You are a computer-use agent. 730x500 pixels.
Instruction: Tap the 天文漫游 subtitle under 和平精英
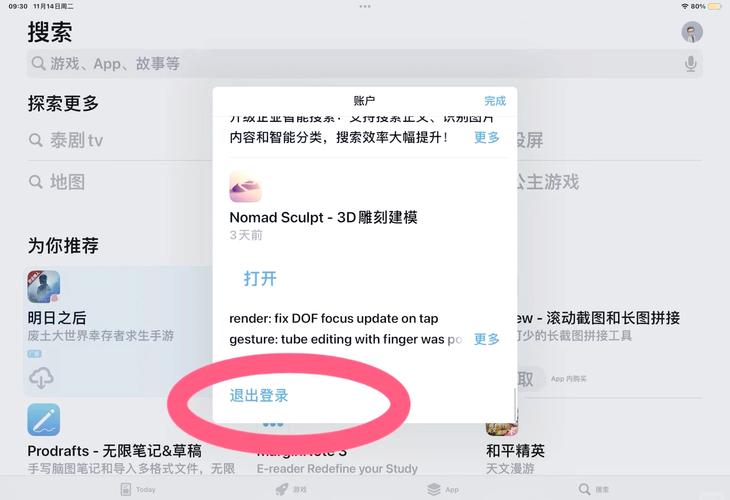[x=510, y=469]
